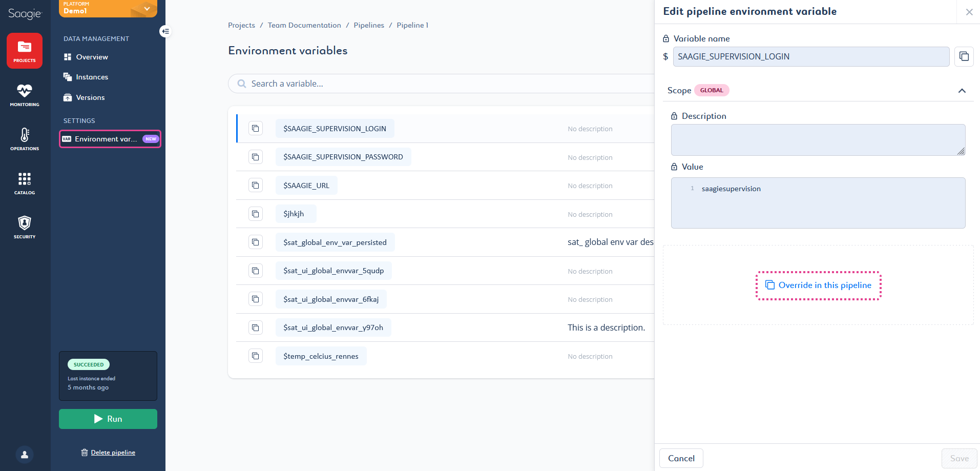Screen dimensions: 980x471
Task: Click the search magnifier icon
Action: tap(242, 84)
